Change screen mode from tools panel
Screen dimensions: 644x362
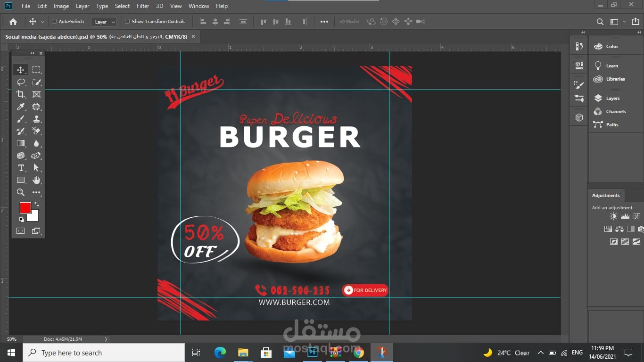[36, 231]
